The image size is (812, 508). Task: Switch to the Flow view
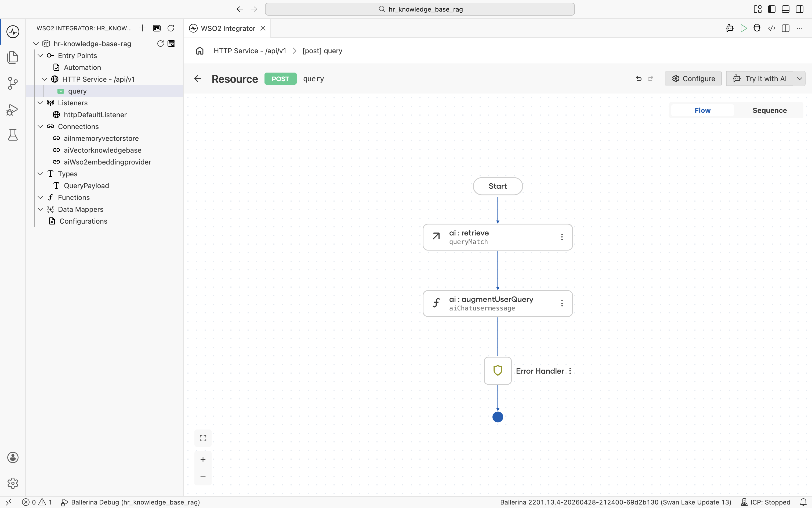[x=702, y=110]
